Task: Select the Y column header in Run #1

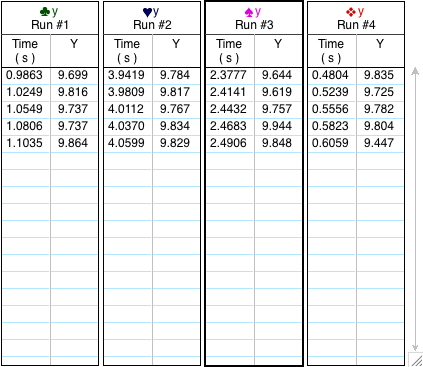Action: 74,51
